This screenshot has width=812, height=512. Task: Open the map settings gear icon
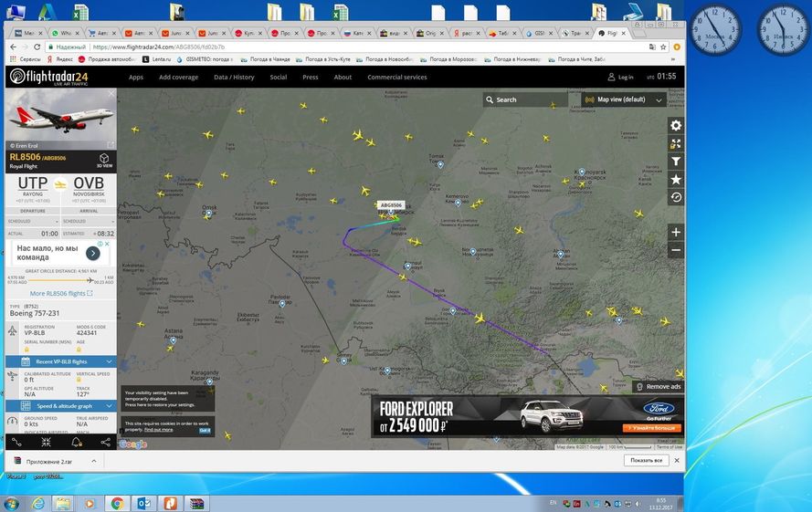[676, 125]
